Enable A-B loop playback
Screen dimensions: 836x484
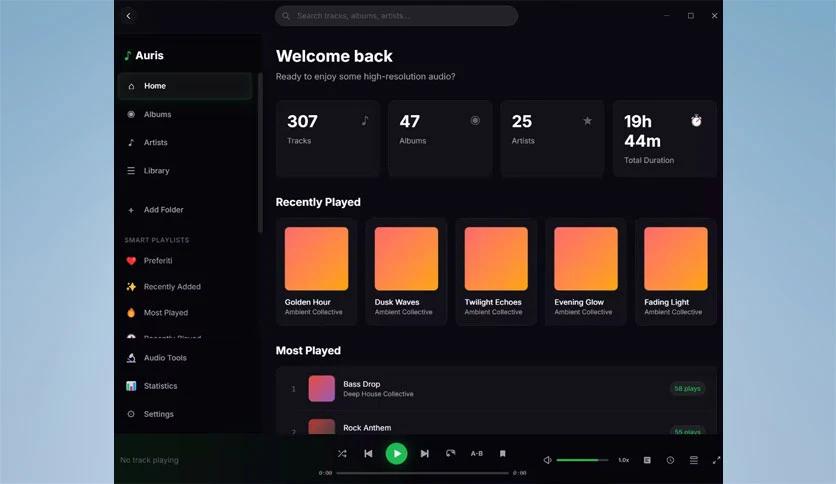477,454
